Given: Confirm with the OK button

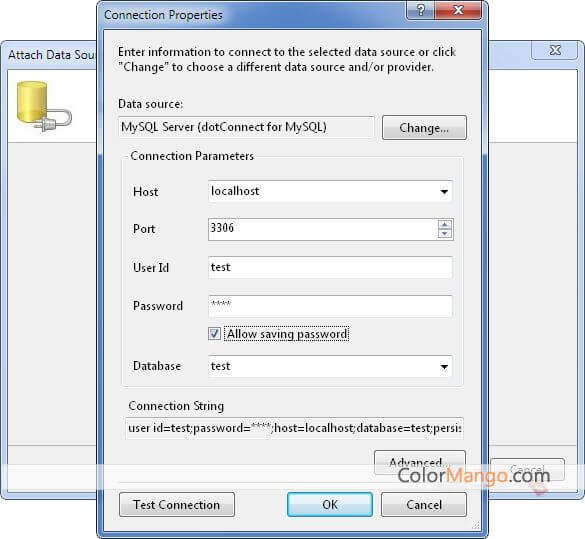Looking at the screenshot, I should point(330,505).
